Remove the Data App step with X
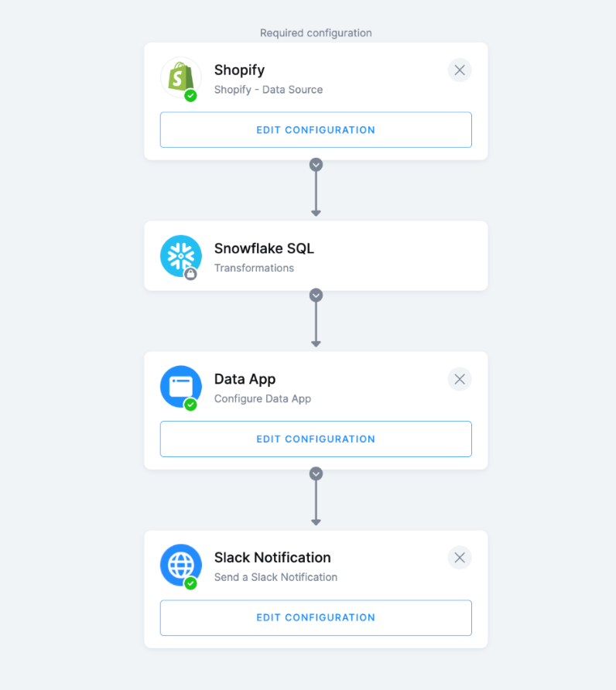The image size is (616, 690). point(460,379)
